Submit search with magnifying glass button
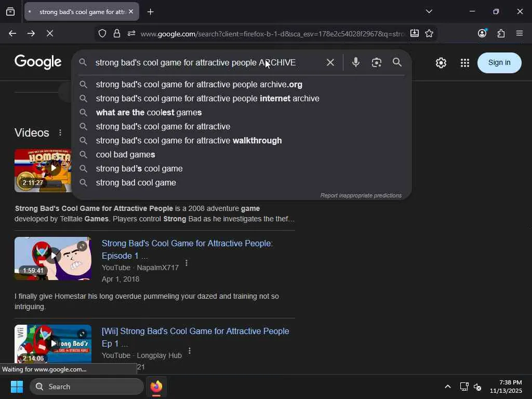Image resolution: width=532 pixels, height=399 pixels. pos(397,62)
